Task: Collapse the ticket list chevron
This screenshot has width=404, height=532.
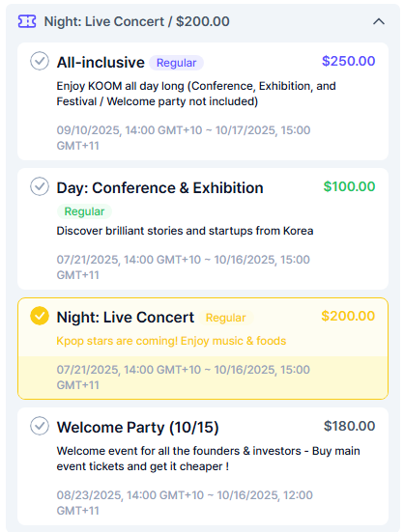Action: point(379,21)
